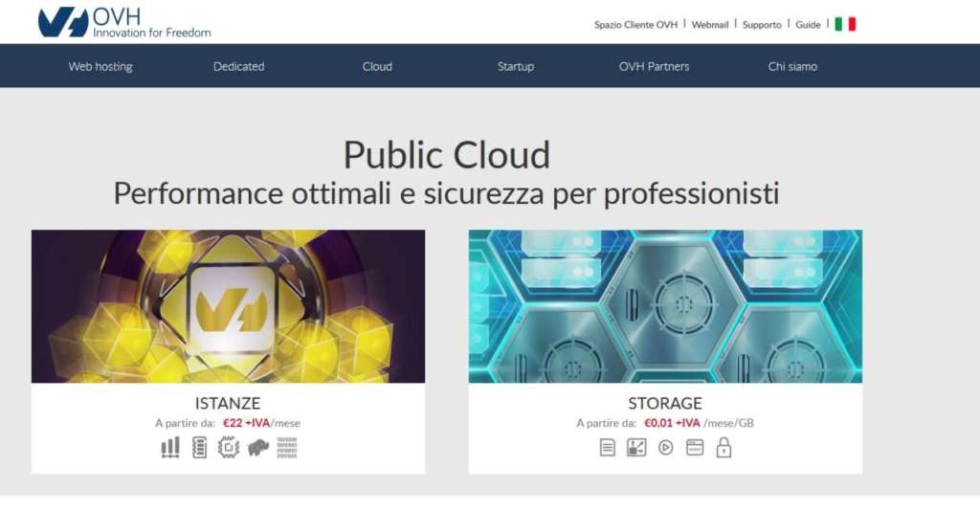Click the elephant icon under Istanze
Viewport: 980px width, 511px height.
click(x=258, y=448)
